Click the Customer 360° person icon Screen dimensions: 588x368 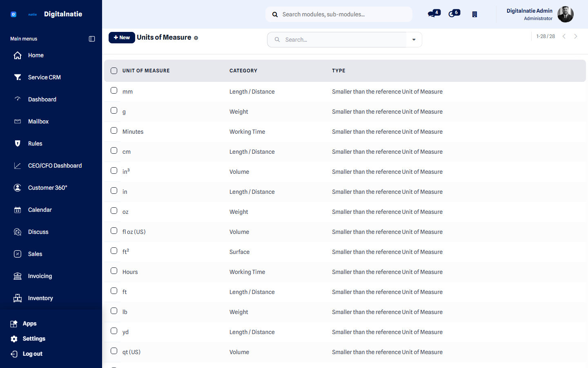(x=18, y=188)
